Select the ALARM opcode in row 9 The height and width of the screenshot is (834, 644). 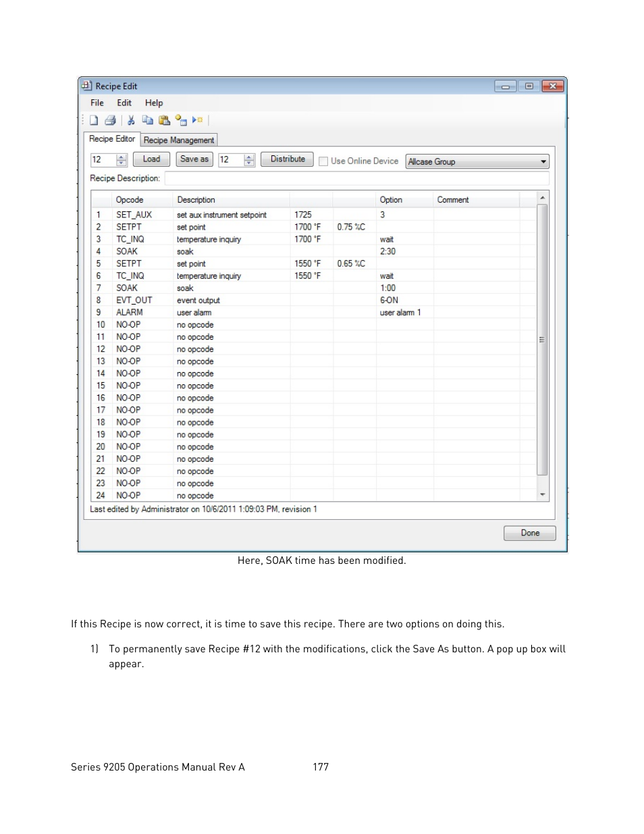point(130,312)
